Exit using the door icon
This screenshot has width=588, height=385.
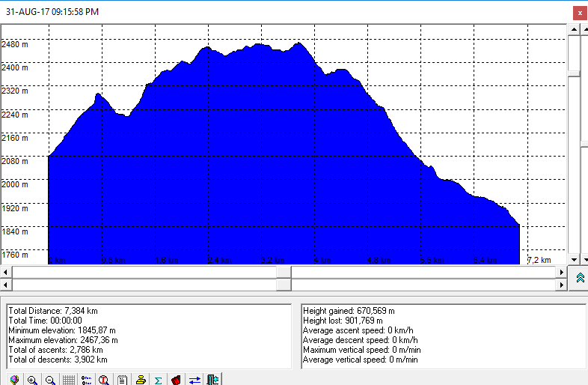tap(212, 380)
